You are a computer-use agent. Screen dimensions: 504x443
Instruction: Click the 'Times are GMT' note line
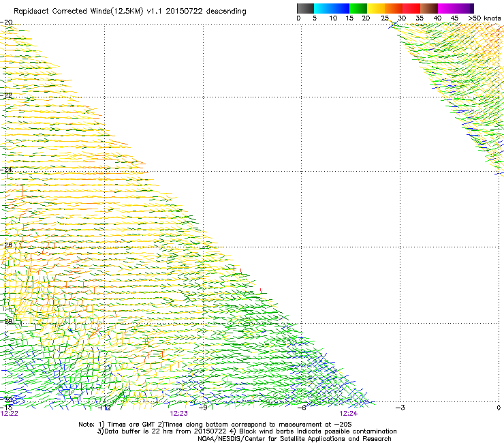pyautogui.click(x=215, y=425)
